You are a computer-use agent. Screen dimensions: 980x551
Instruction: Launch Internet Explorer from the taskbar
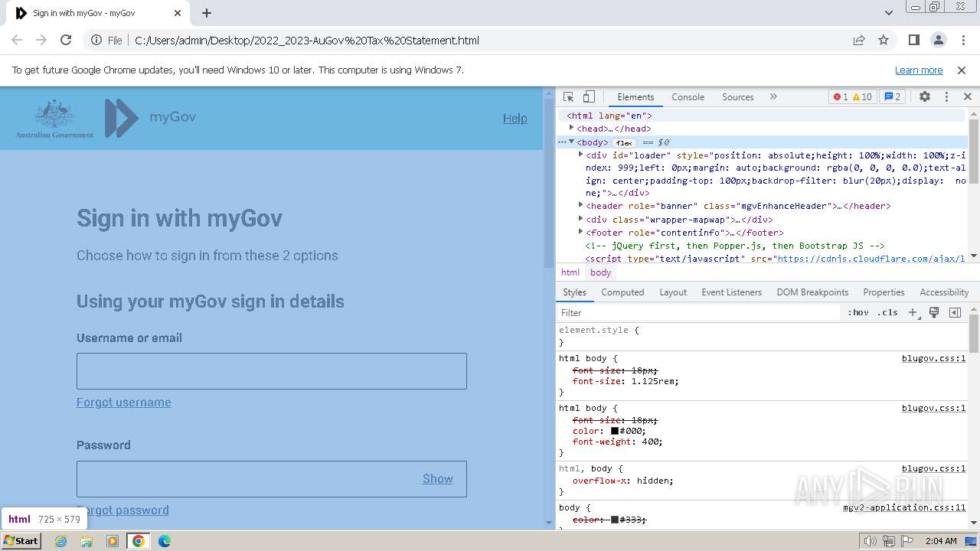61,541
